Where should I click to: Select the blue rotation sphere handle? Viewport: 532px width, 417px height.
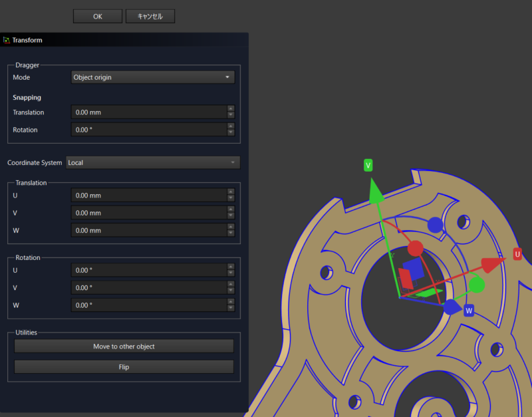click(x=436, y=225)
